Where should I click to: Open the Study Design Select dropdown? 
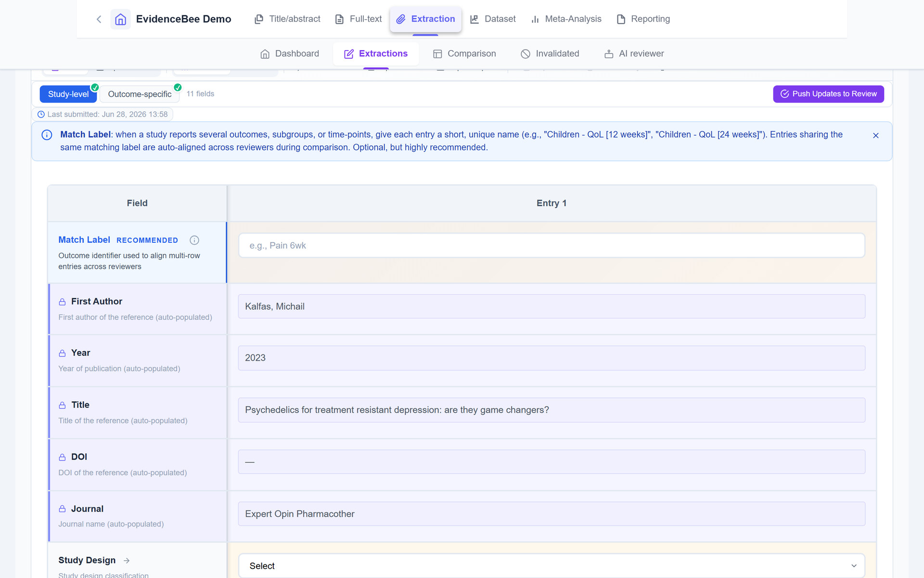[x=552, y=565]
